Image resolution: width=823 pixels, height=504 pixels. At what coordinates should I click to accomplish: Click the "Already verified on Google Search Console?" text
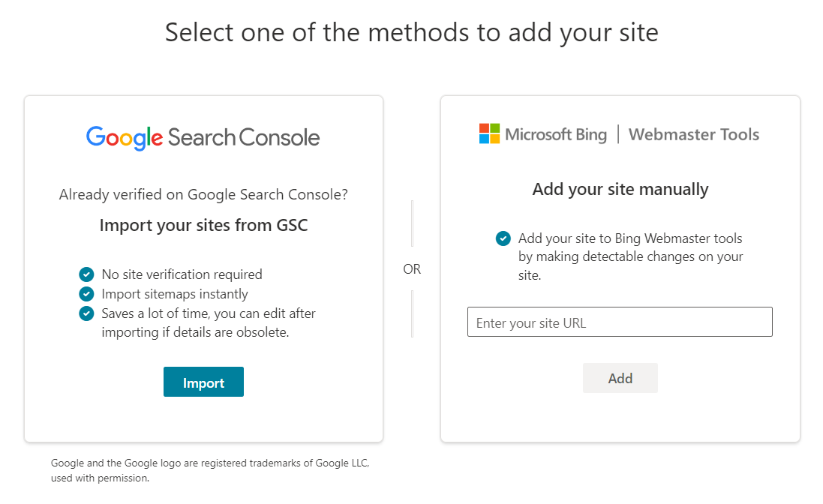pyautogui.click(x=203, y=194)
